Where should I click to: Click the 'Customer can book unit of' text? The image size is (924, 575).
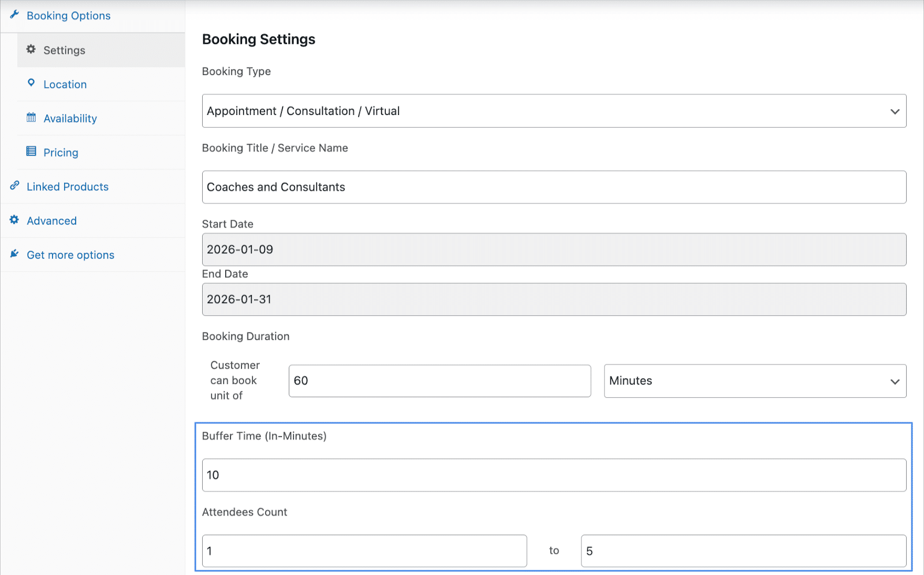click(x=235, y=380)
